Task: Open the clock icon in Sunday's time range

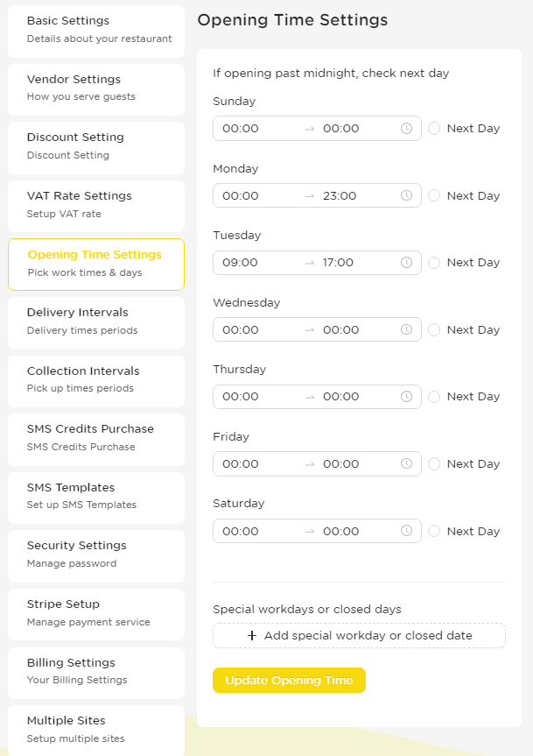Action: point(406,128)
